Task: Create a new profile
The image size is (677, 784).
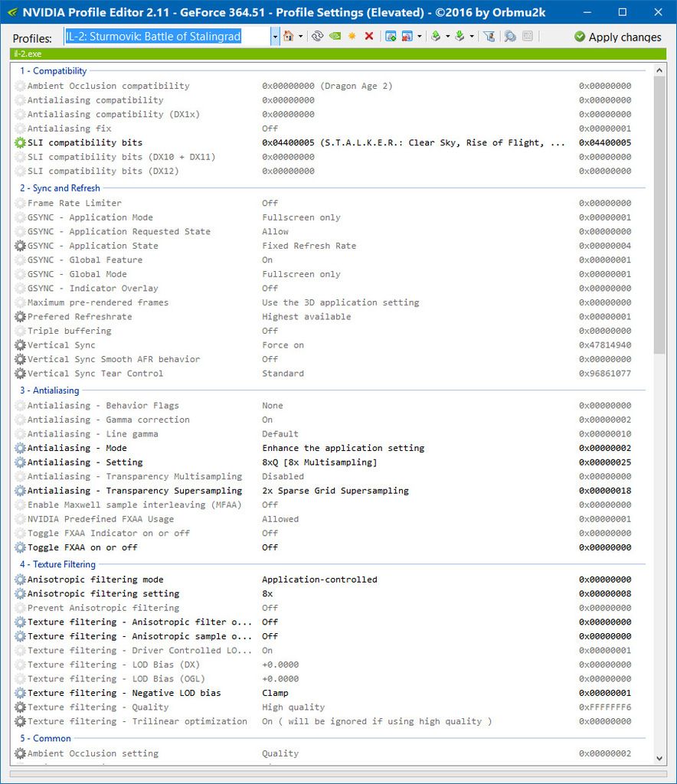Action: point(351,36)
